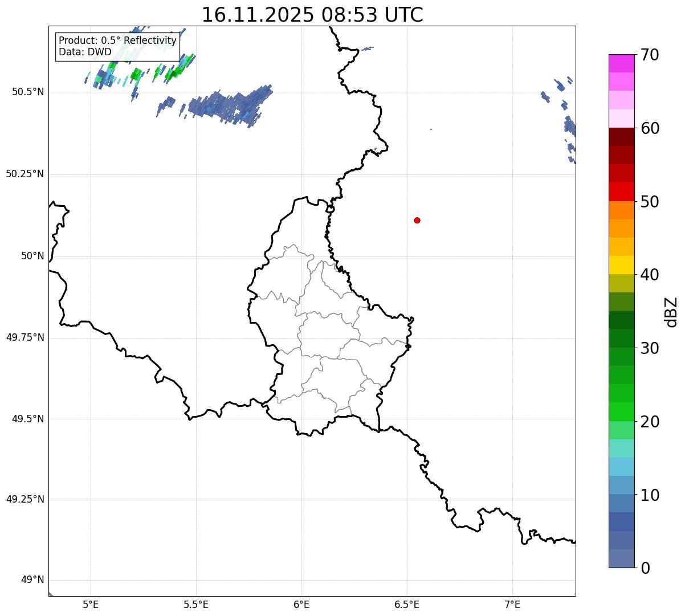
Task: Click the 20 colorbar tick value
Action: [650, 422]
